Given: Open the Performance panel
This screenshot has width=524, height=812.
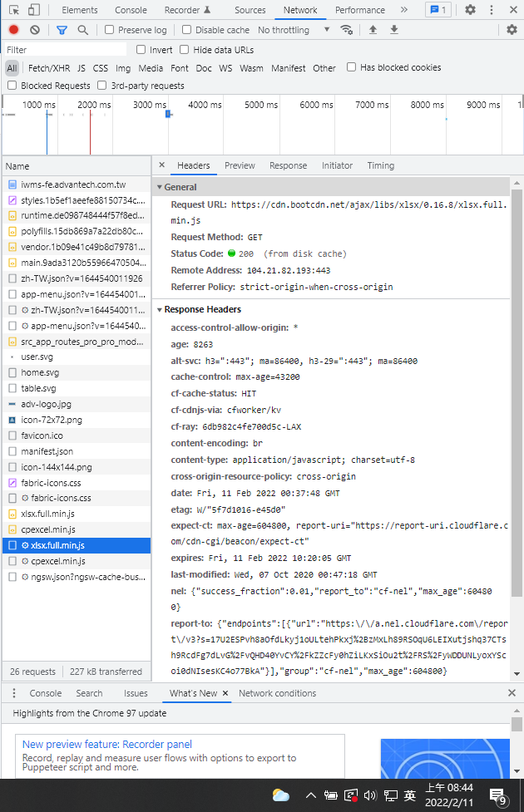Looking at the screenshot, I should point(359,10).
